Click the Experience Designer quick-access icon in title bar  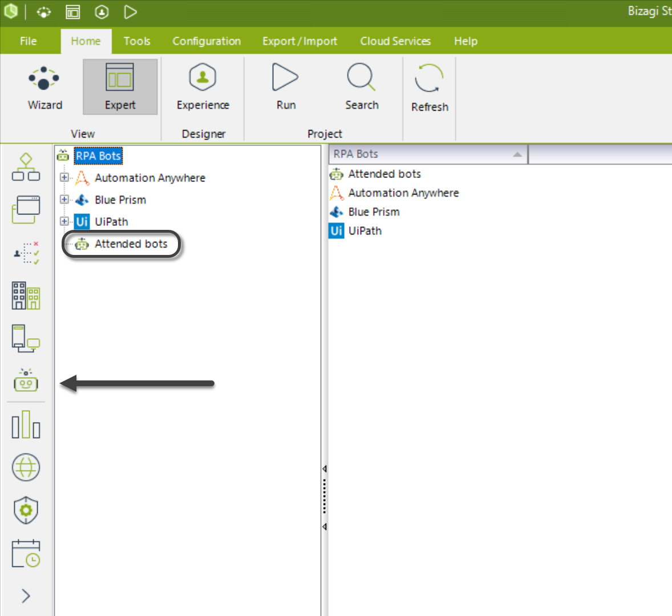tap(102, 12)
